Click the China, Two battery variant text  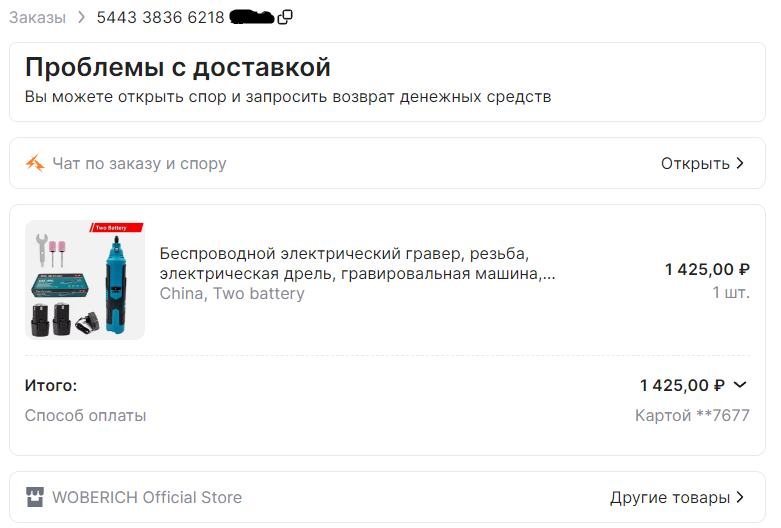(x=232, y=293)
